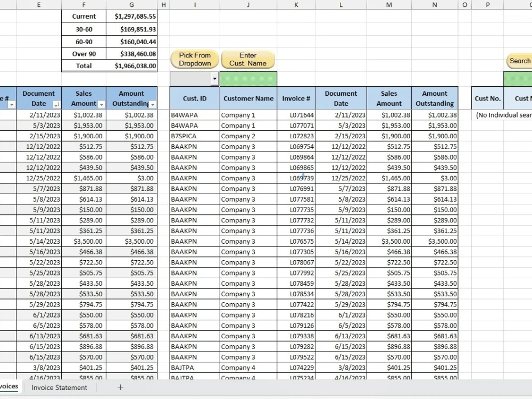This screenshot has width=532, height=399.
Task: Select customer ID cell B7SPICA
Action: coord(195,136)
